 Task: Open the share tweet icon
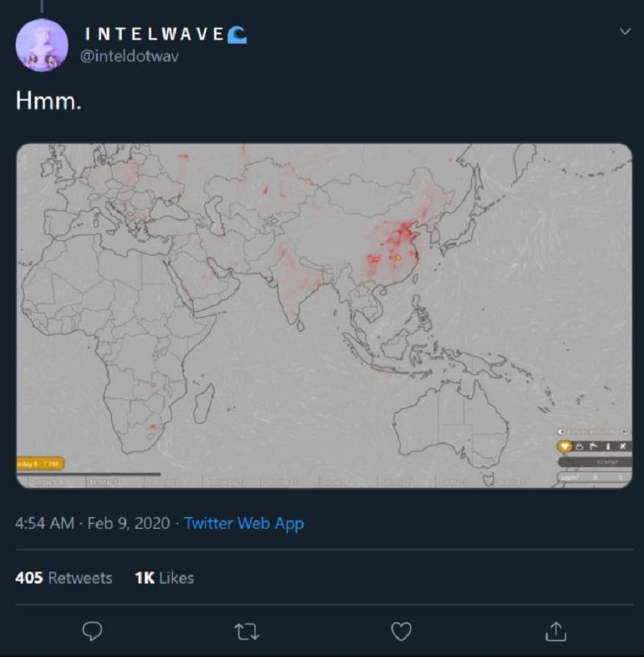[556, 631]
